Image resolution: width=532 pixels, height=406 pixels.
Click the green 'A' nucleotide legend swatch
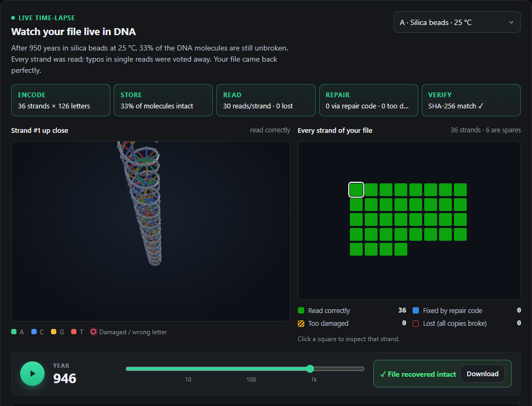14,332
